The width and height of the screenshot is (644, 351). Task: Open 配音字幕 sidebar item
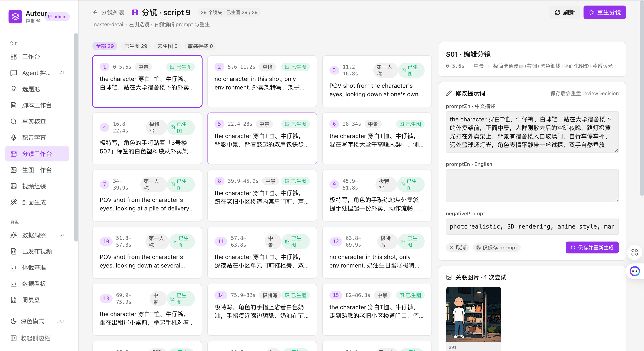coord(37,138)
